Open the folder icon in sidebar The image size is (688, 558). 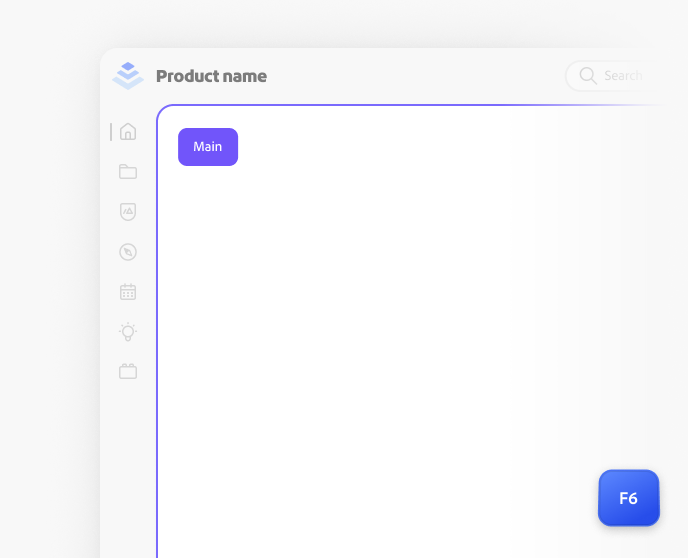pyautogui.click(x=128, y=172)
